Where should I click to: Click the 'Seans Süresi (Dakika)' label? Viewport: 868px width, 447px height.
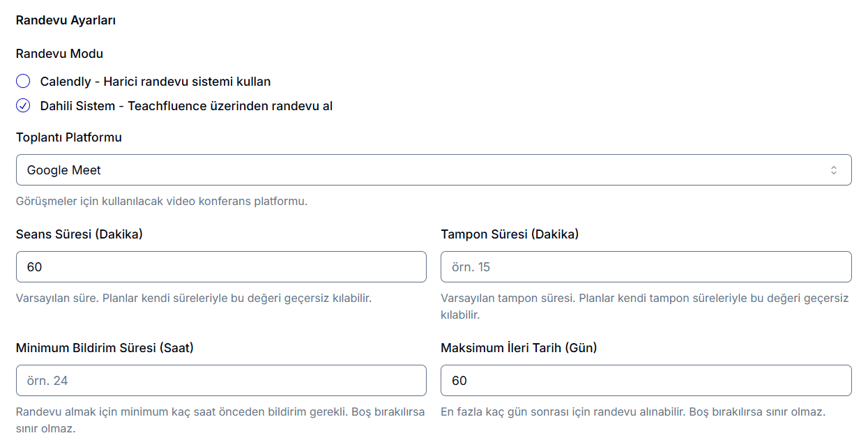79,234
